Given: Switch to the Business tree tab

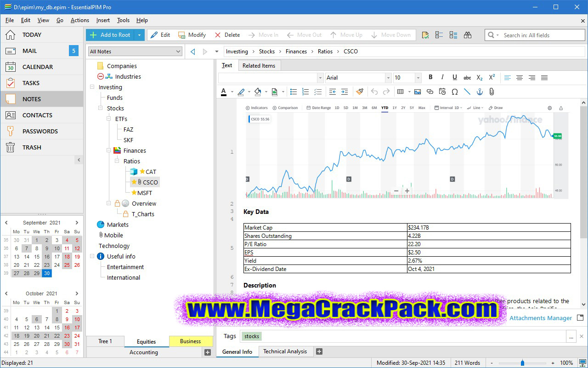Looking at the screenshot, I should pyautogui.click(x=190, y=341).
